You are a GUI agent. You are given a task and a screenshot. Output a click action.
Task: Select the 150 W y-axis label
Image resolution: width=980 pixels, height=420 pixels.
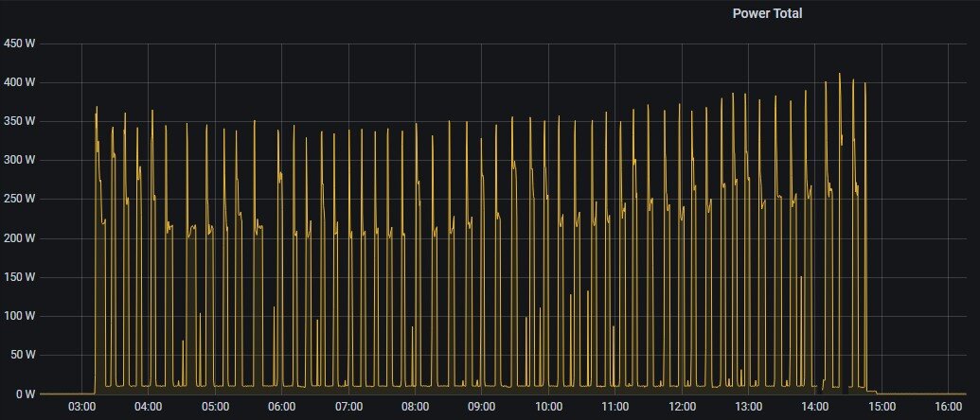click(19, 277)
